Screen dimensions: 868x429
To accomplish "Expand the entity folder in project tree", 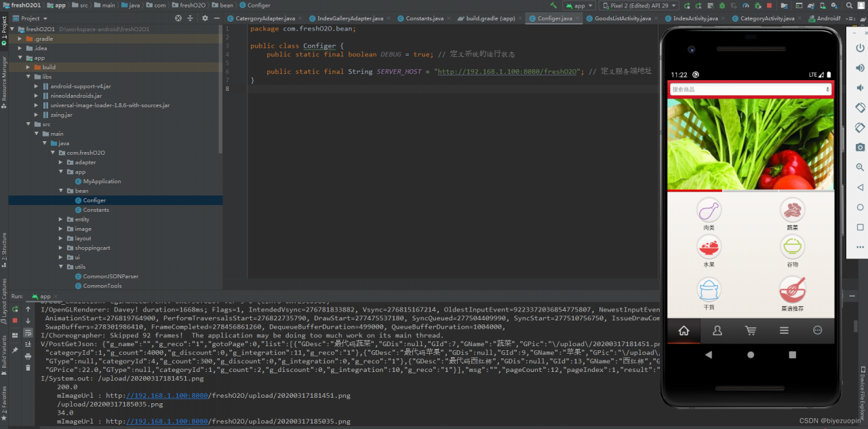I will click(60, 219).
